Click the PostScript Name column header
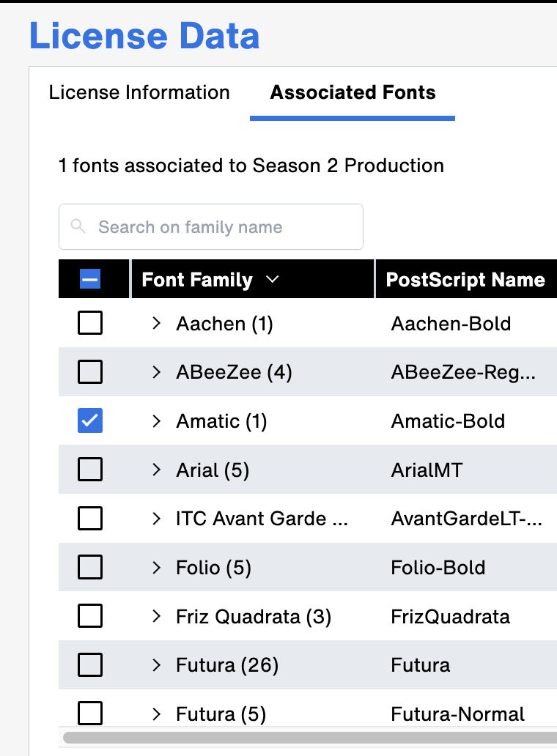Viewport: 557px width, 756px height. (x=466, y=279)
